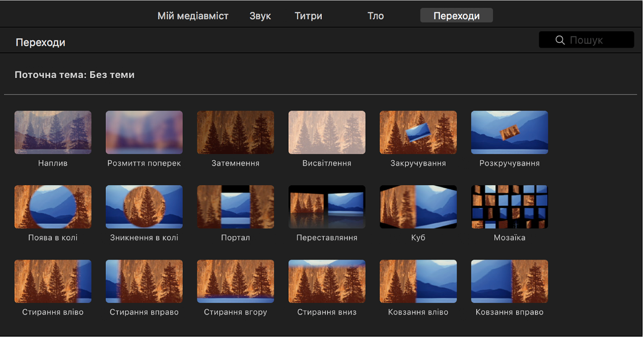The width and height of the screenshot is (644, 337).
Task: Click the Куб transition thumbnail
Action: click(x=418, y=207)
